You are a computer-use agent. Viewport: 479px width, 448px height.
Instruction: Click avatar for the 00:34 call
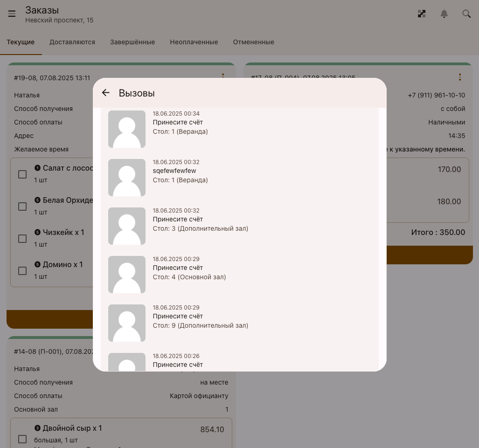coord(127,129)
